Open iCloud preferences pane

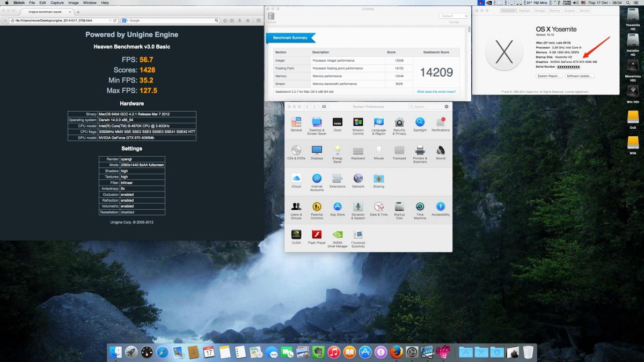point(296,180)
